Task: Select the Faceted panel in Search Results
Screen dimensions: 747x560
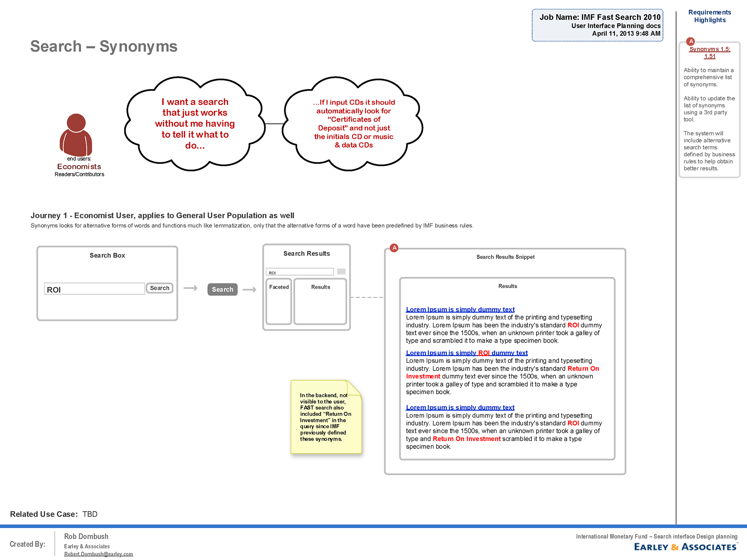Action: coord(279,301)
